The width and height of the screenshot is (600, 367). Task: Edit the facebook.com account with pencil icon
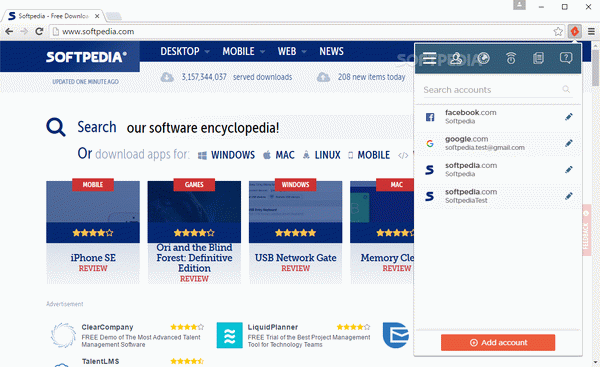[569, 117]
